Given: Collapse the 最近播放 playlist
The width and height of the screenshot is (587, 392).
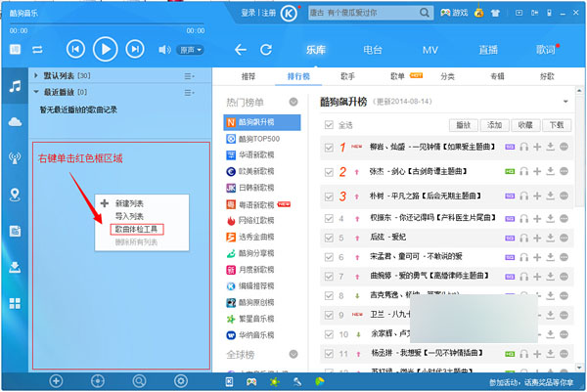Looking at the screenshot, I should point(36,92).
